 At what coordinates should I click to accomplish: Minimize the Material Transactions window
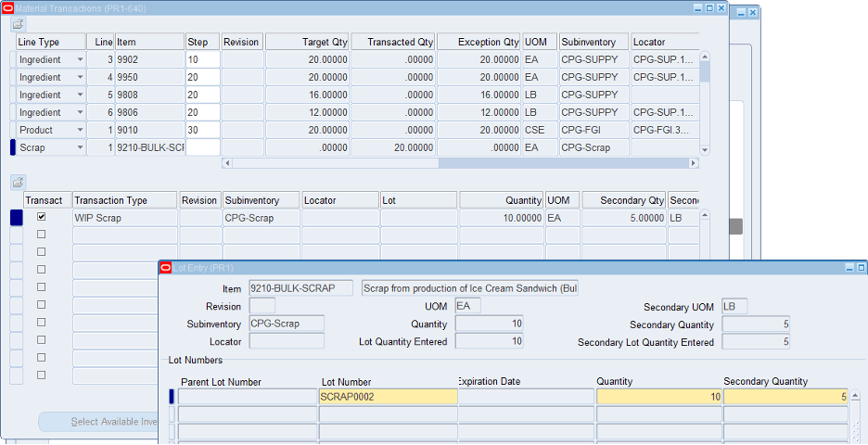tap(696, 8)
